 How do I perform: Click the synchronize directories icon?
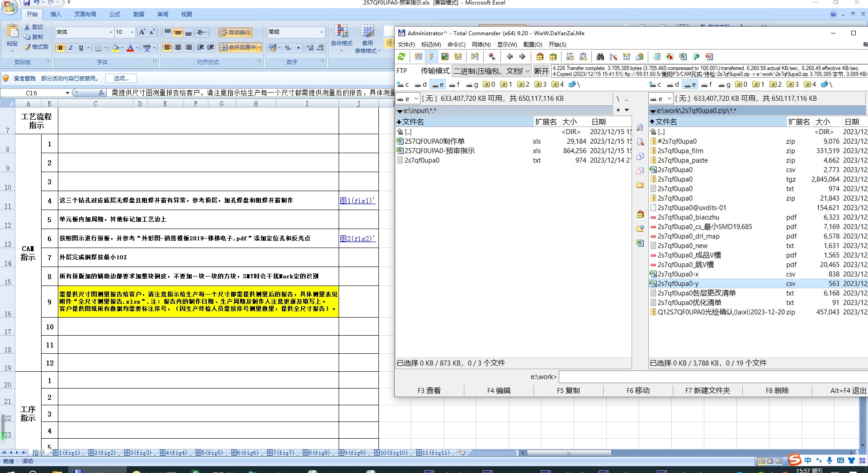click(627, 56)
